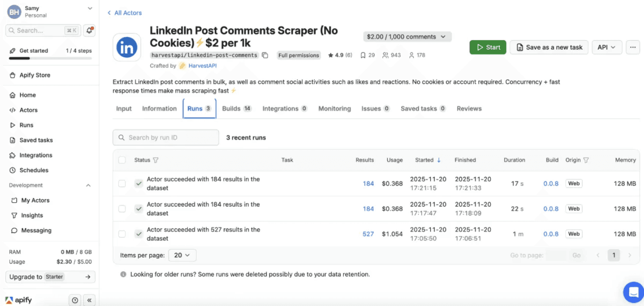Click the info icon beside older runs note

124,274
